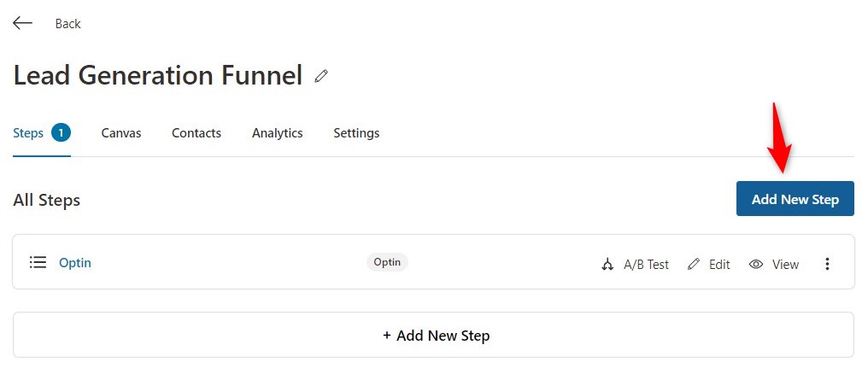868x374 pixels.
Task: Click the Back text link
Action: click(x=68, y=24)
